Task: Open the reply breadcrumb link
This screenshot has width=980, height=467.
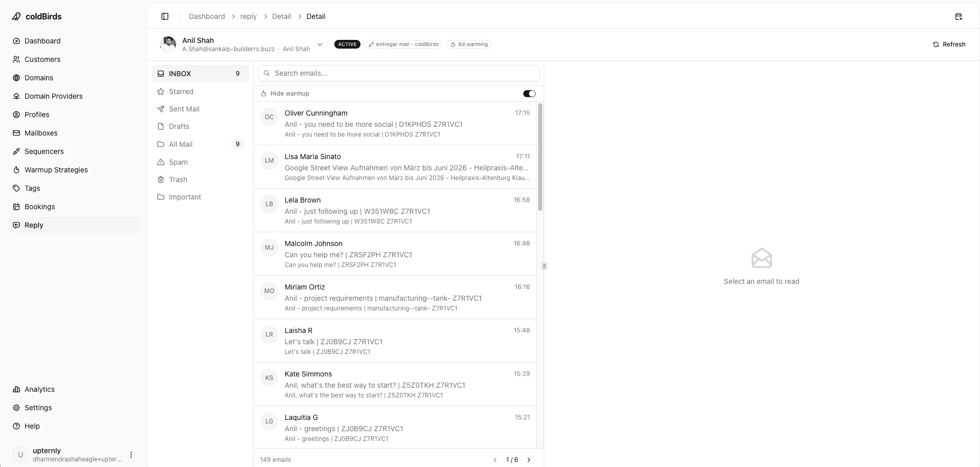Action: point(248,16)
